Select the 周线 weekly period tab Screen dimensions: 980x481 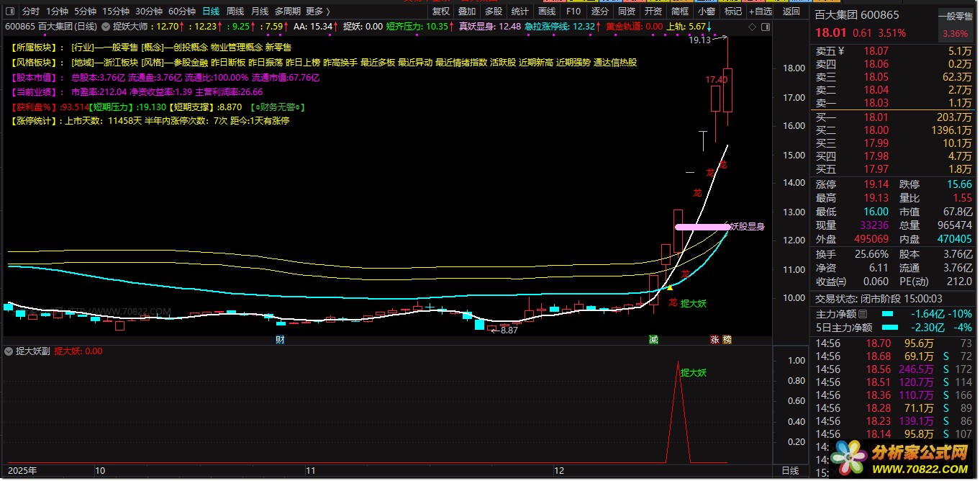235,12
